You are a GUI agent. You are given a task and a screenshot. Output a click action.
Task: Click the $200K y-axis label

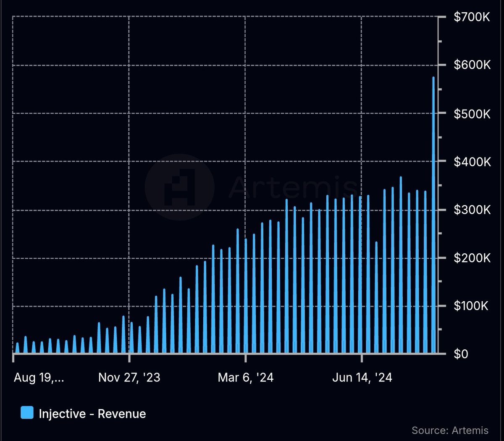pos(472,257)
